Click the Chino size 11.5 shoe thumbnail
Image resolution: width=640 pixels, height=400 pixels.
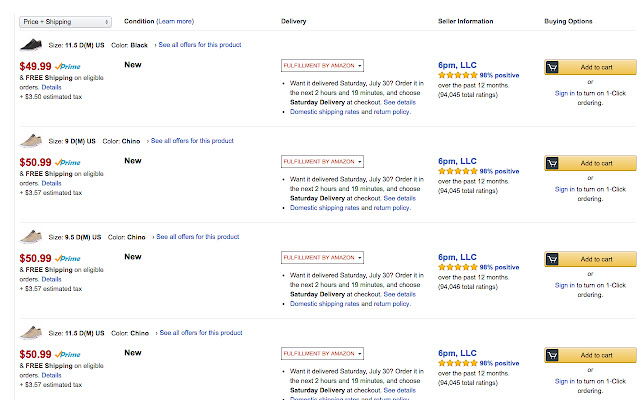(x=31, y=333)
